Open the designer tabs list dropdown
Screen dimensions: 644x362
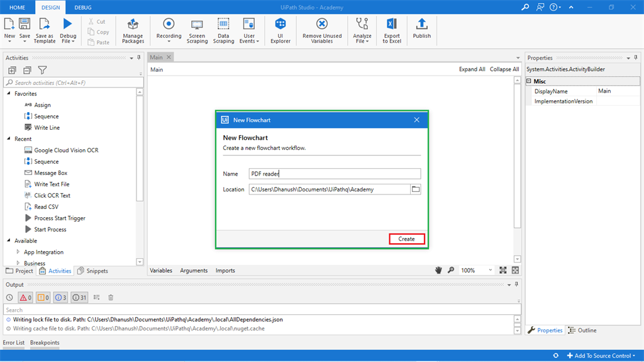(x=518, y=57)
